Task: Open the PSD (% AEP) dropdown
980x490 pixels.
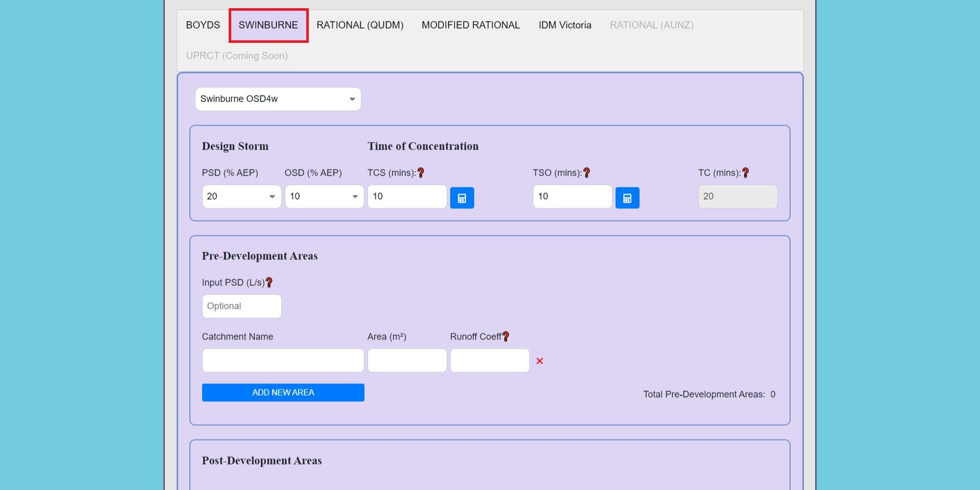Action: pyautogui.click(x=241, y=197)
